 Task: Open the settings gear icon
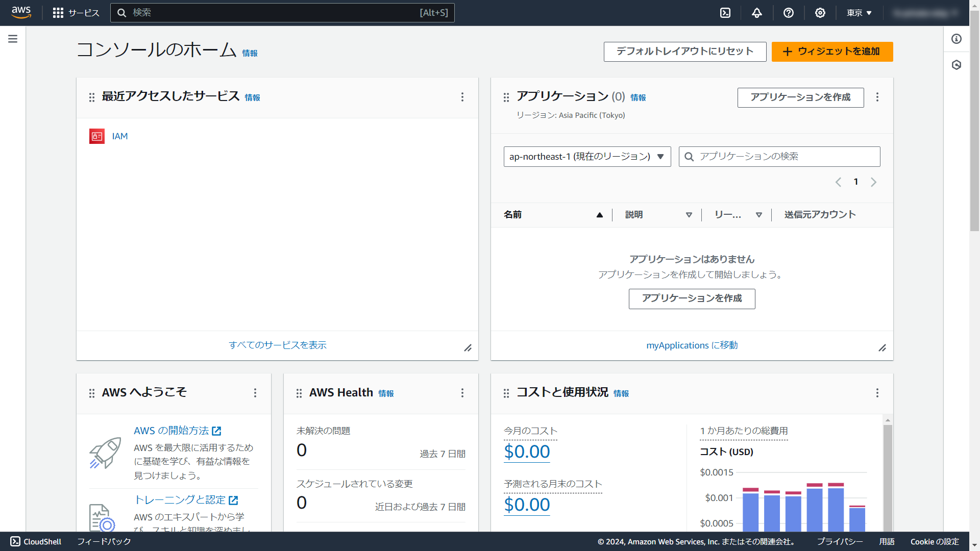click(x=820, y=13)
